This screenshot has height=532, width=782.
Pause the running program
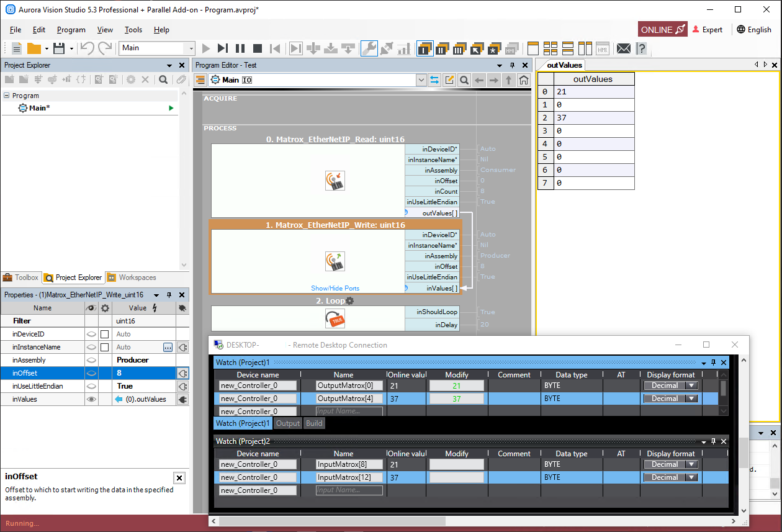240,48
